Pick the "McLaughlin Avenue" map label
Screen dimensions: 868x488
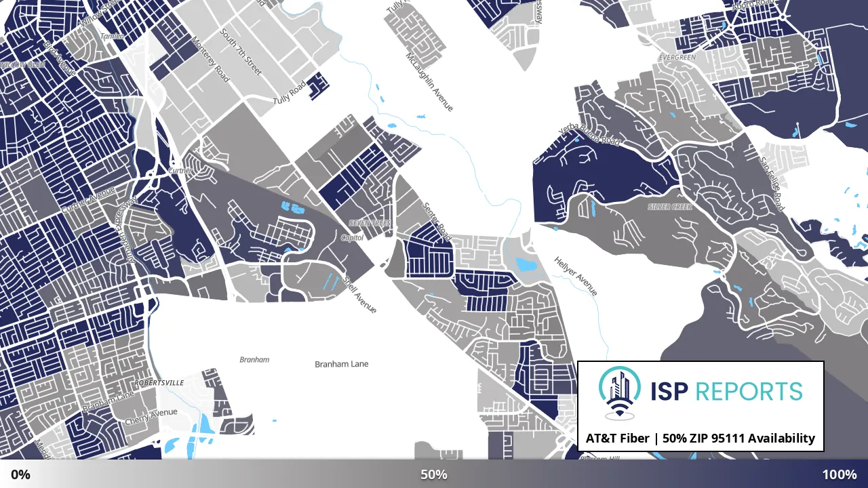click(429, 82)
